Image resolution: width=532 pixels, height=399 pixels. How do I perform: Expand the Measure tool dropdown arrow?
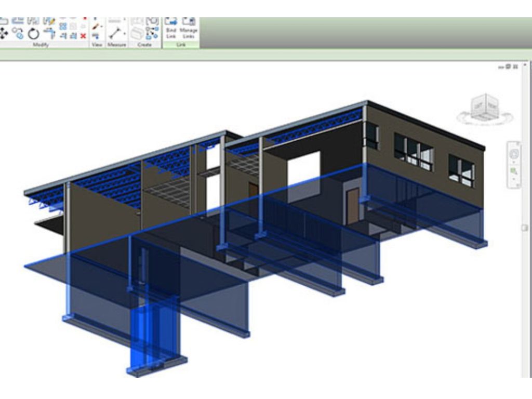(x=125, y=33)
